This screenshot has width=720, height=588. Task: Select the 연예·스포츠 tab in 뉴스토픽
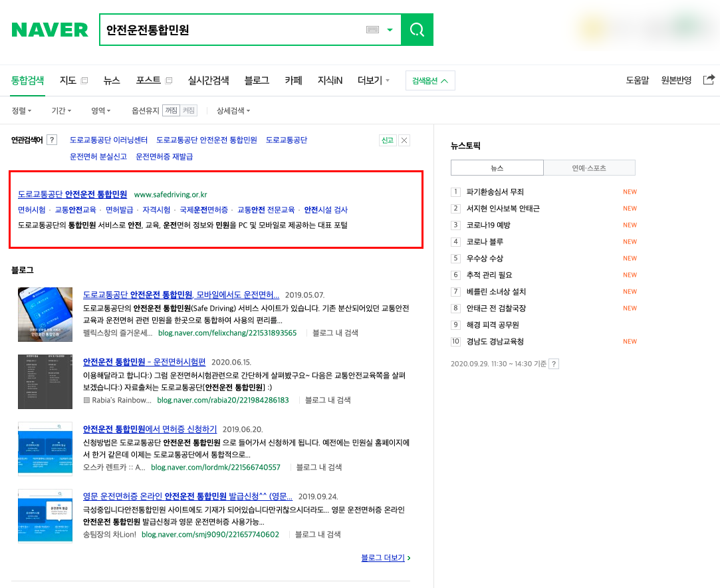coord(589,168)
